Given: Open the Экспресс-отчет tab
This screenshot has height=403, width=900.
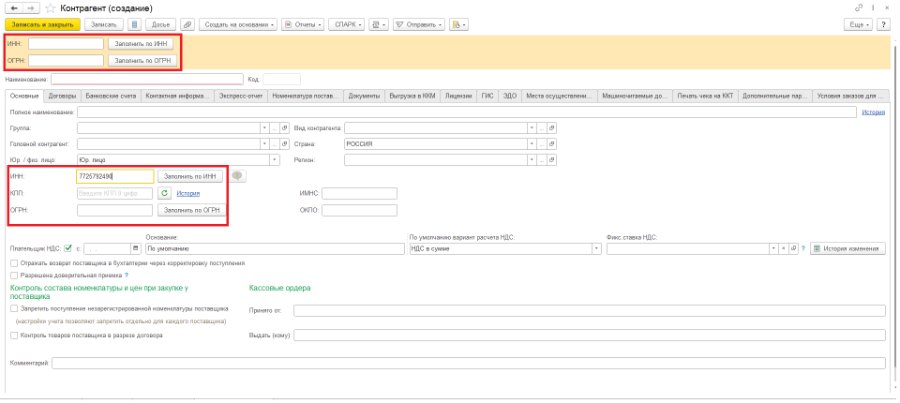Looking at the screenshot, I should coord(241,96).
